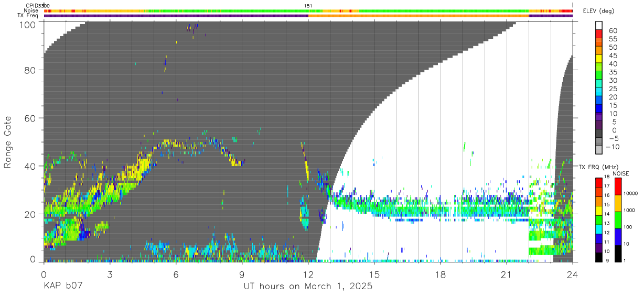644x297 pixels.
Task: Click the black 1–10 NOISE legend swatch
Action: (617, 253)
